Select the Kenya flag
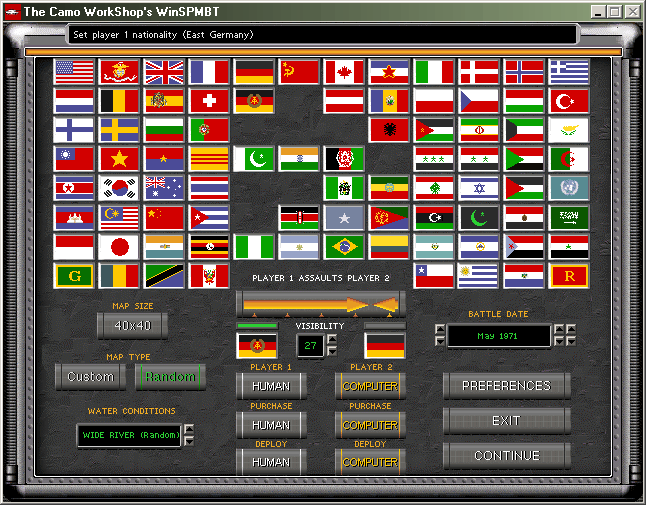646x505 pixels. [299, 217]
